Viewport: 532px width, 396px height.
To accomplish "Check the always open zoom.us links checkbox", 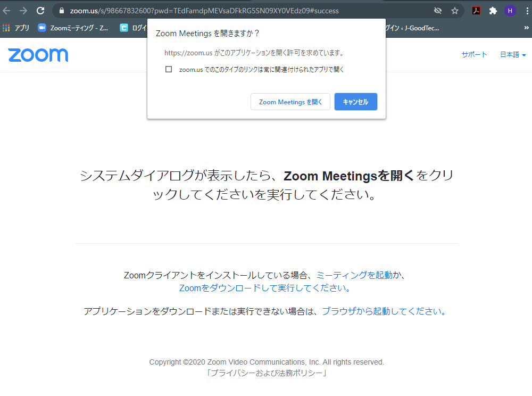I will [169, 69].
